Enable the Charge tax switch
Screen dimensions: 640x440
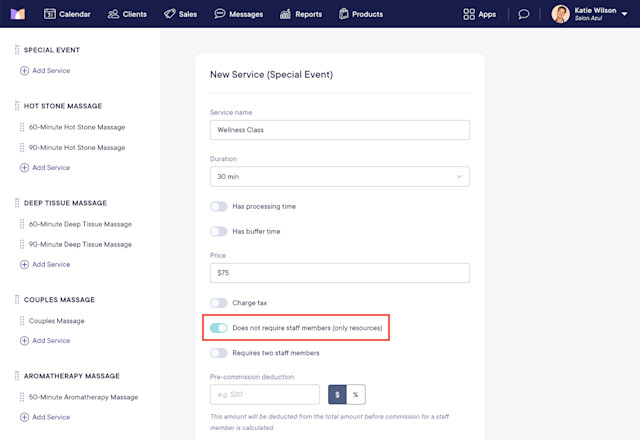tap(219, 303)
